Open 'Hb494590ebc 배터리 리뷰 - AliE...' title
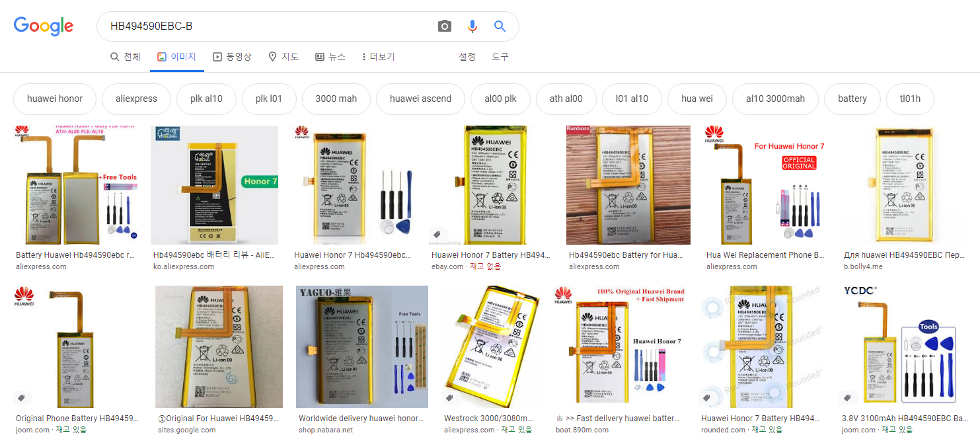Image resolution: width=980 pixels, height=441 pixels. [x=214, y=255]
